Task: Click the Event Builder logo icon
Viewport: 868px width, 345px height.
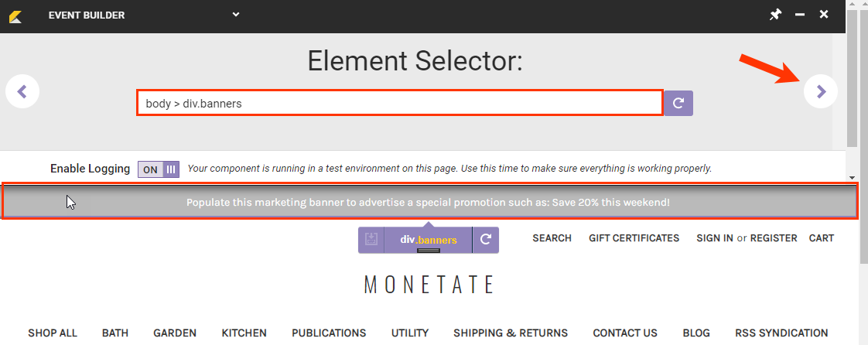Action: click(x=15, y=15)
